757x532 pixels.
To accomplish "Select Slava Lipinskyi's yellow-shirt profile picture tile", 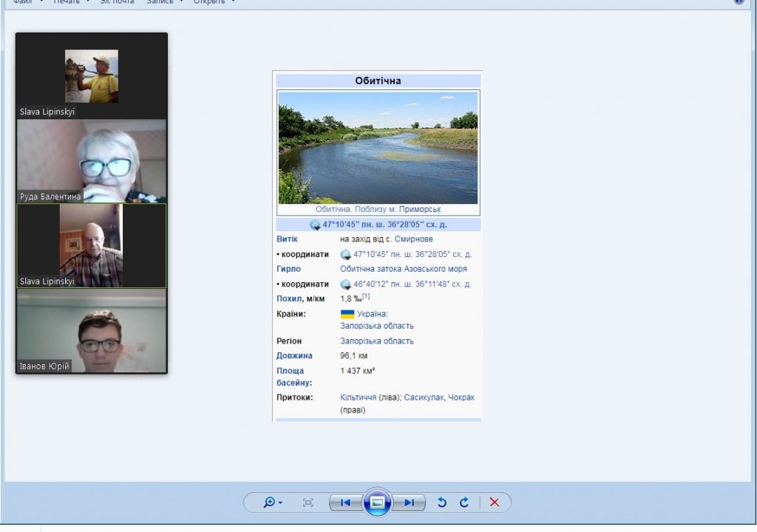I will tap(91, 76).
